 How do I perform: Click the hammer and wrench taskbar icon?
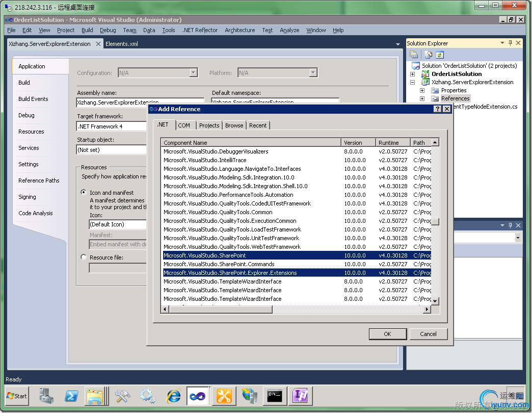click(x=122, y=396)
